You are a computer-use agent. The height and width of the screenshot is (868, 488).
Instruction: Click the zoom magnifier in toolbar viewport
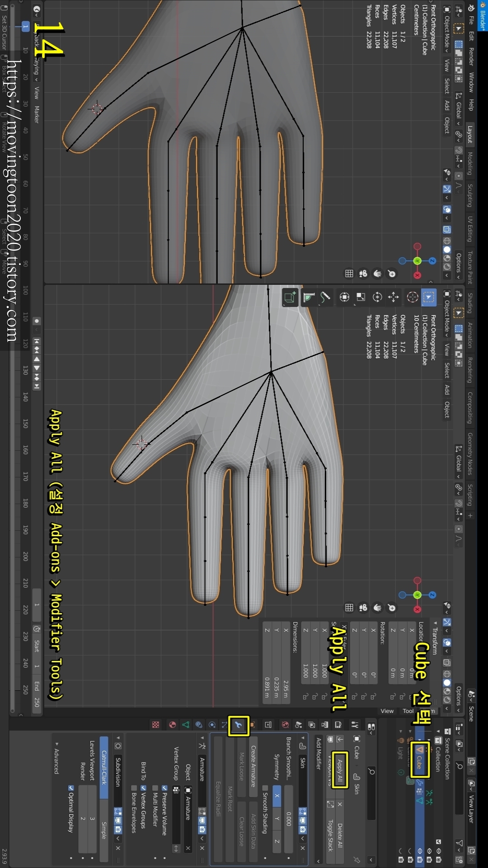[392, 608]
